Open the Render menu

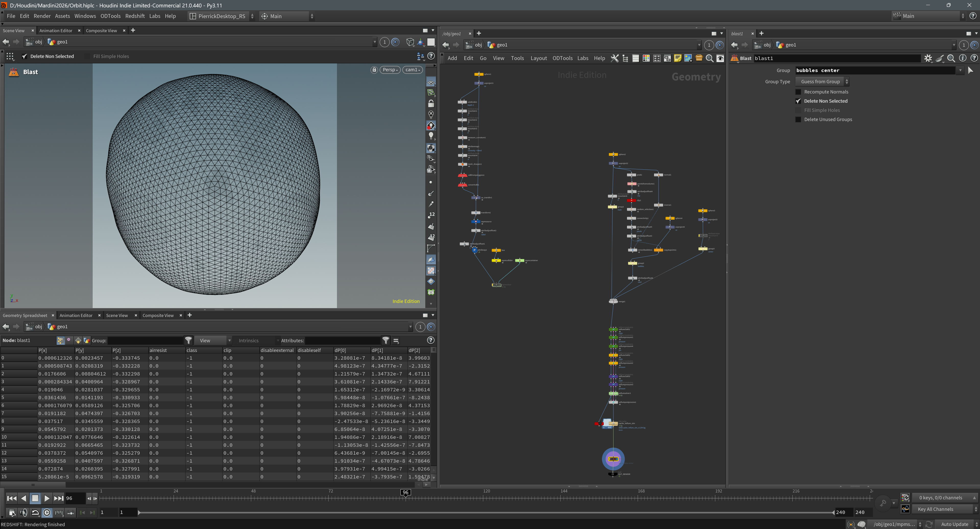tap(42, 16)
